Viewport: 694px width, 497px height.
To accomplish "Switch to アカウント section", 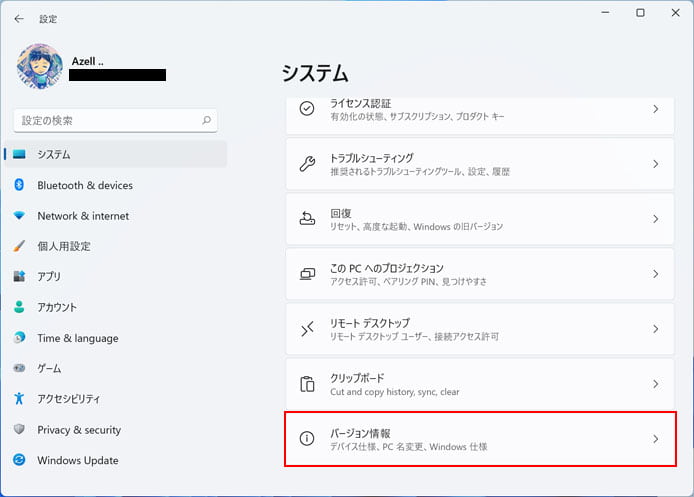I will pyautogui.click(x=57, y=307).
